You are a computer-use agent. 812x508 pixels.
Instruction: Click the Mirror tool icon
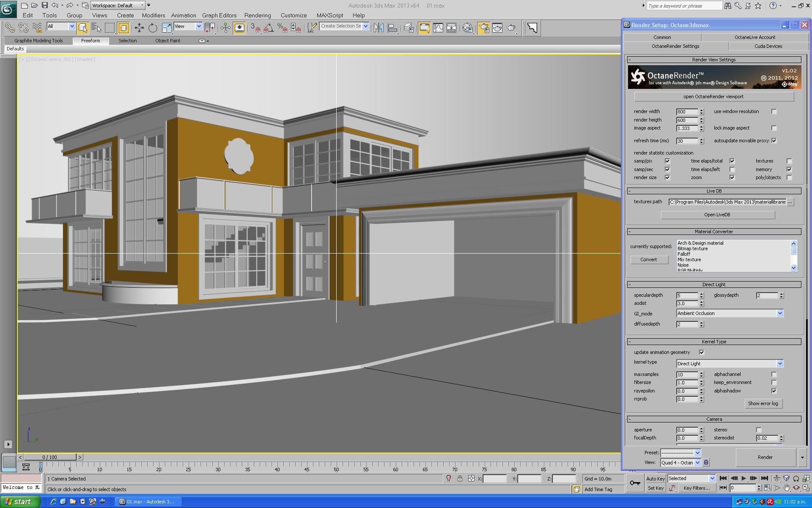(379, 28)
